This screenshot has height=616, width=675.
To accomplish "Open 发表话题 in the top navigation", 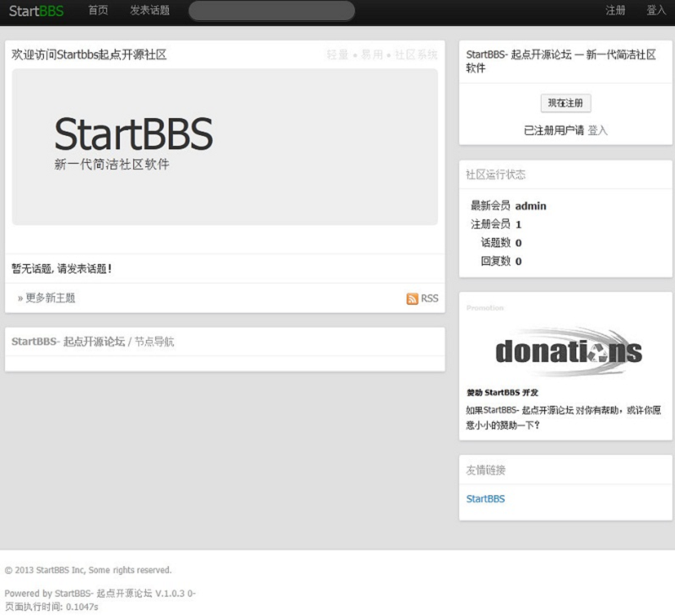I will 149,11.
